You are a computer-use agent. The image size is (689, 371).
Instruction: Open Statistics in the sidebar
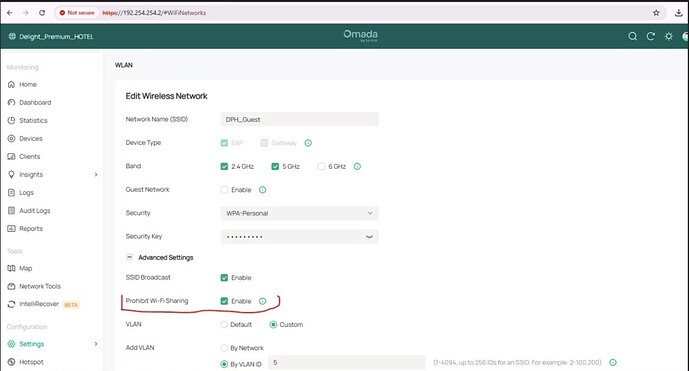(x=33, y=120)
